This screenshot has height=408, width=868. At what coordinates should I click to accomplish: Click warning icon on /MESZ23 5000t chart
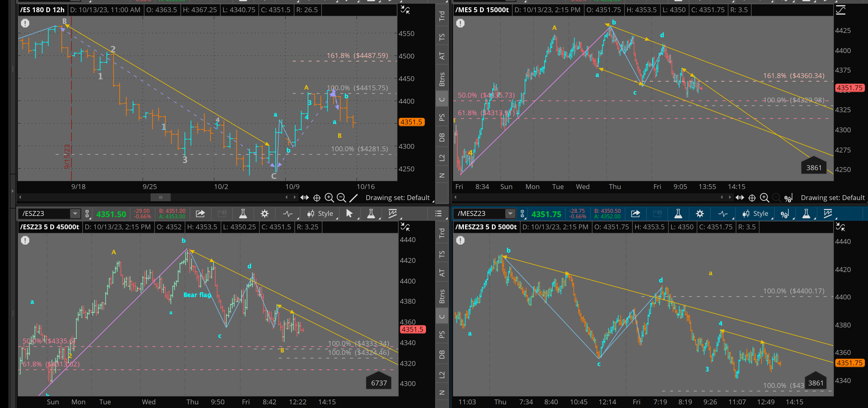(x=460, y=240)
